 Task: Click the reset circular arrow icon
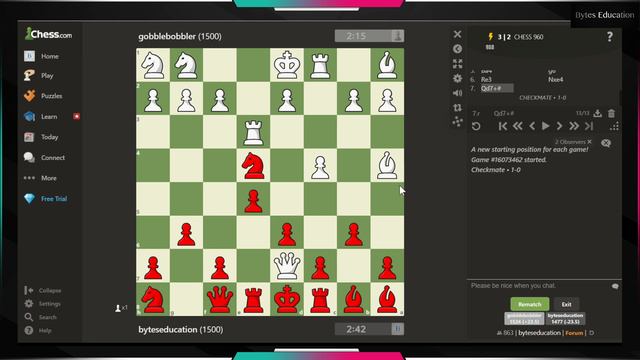(x=476, y=126)
